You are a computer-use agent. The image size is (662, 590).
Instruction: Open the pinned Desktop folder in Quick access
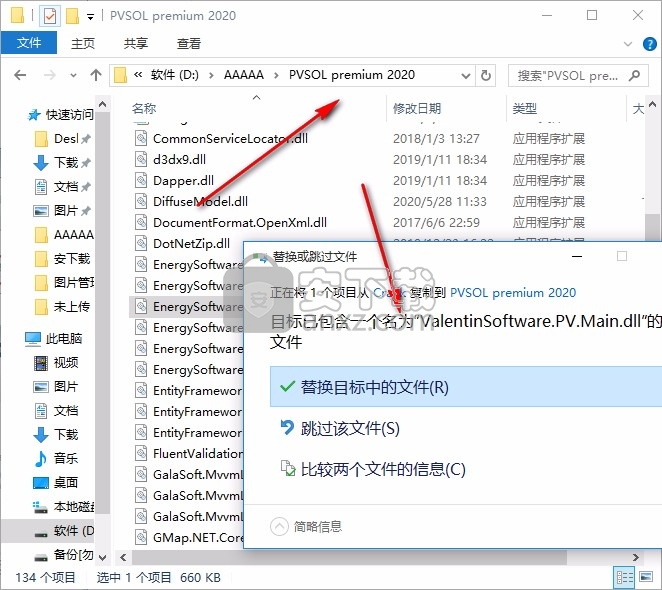(x=62, y=139)
